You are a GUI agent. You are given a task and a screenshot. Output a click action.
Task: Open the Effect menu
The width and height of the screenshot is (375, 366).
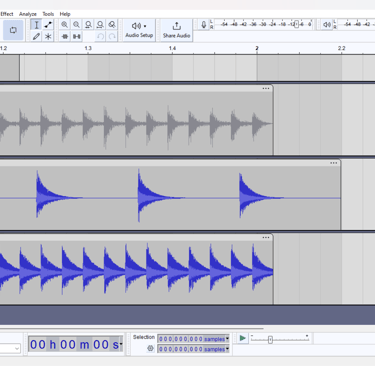[x=7, y=14]
